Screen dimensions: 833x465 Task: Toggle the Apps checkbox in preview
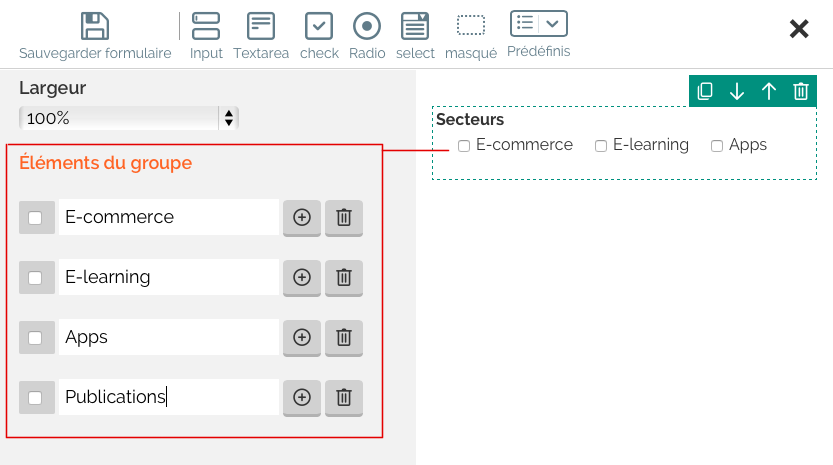[717, 146]
